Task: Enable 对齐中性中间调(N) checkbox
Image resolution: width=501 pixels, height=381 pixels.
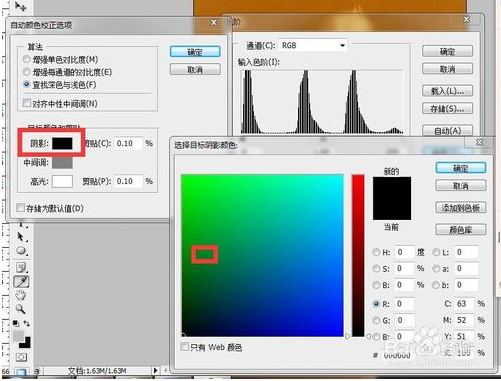Action: coord(27,103)
